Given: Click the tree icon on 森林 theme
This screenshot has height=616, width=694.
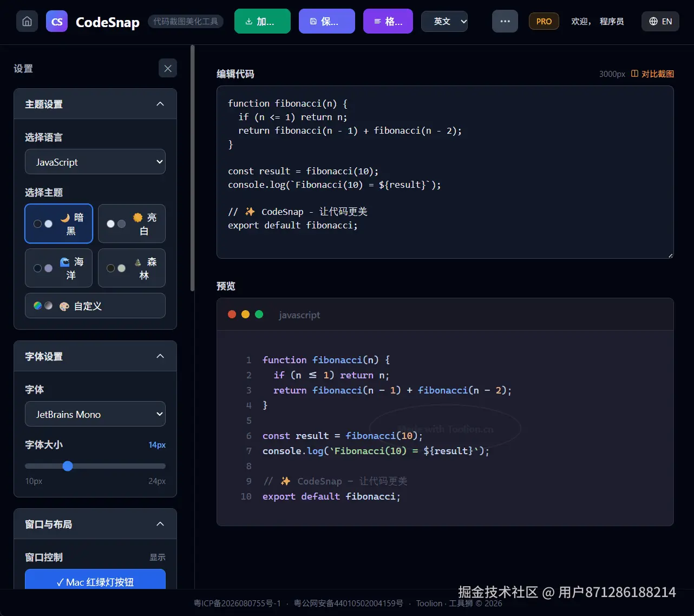Looking at the screenshot, I should (x=138, y=262).
